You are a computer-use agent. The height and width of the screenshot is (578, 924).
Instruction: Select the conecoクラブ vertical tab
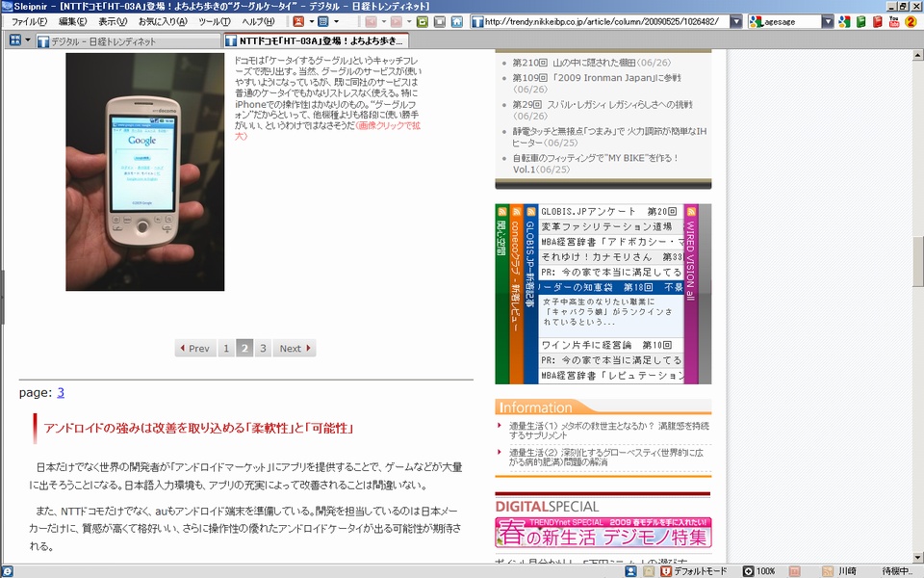(516, 294)
